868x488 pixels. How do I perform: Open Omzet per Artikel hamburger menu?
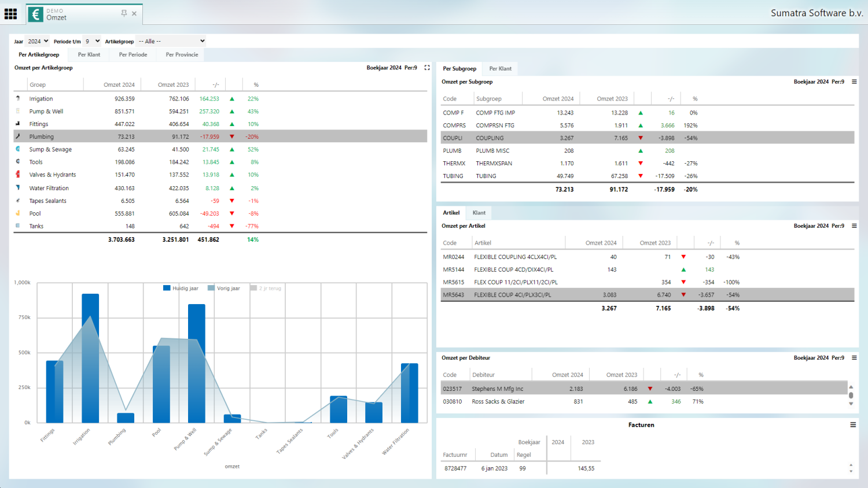coord(854,226)
